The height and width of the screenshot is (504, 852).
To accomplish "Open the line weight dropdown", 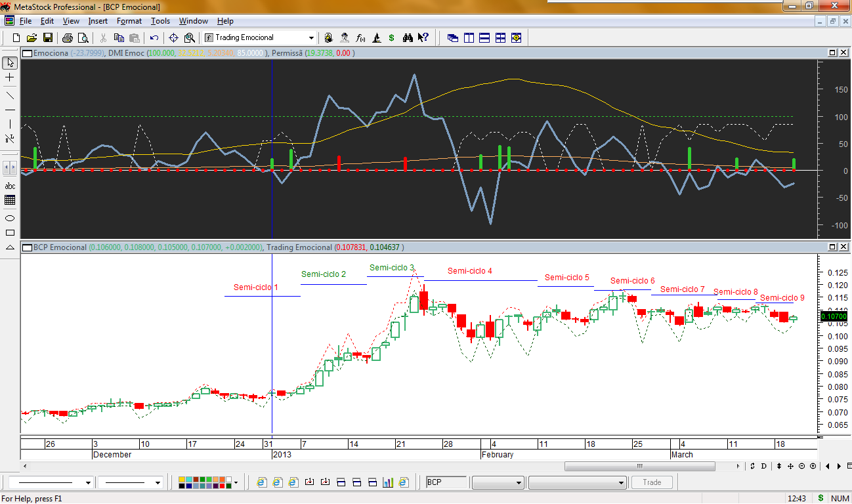I will point(158,482).
